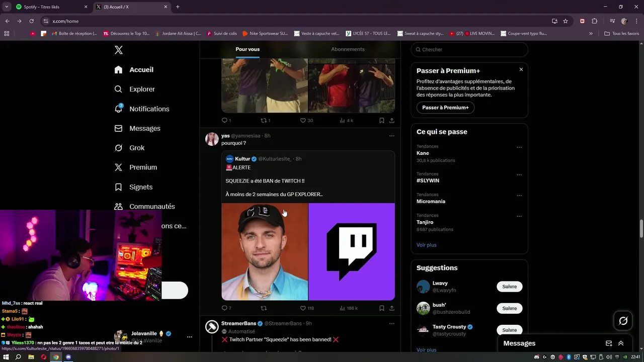Repost the yas post
Viewport: 644px width, 362px height.
point(264,308)
